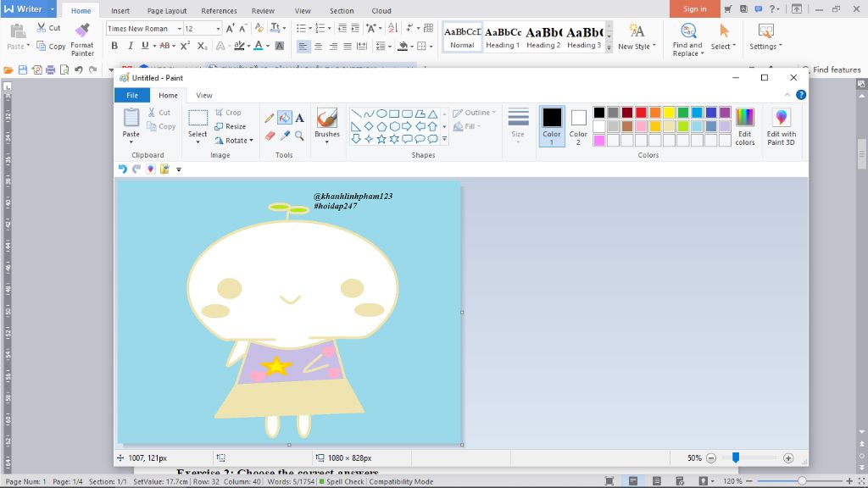Toggle Center alignment in Writer

click(x=319, y=47)
